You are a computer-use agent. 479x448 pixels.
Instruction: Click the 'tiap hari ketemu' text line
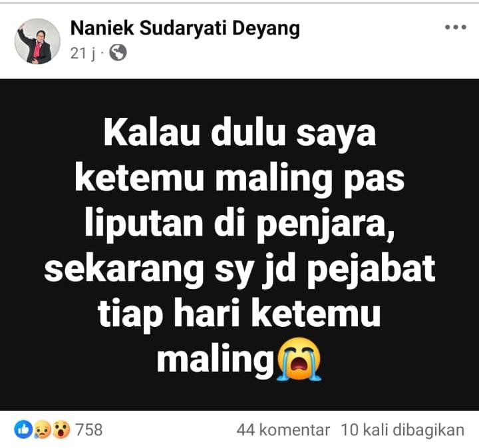point(239,315)
